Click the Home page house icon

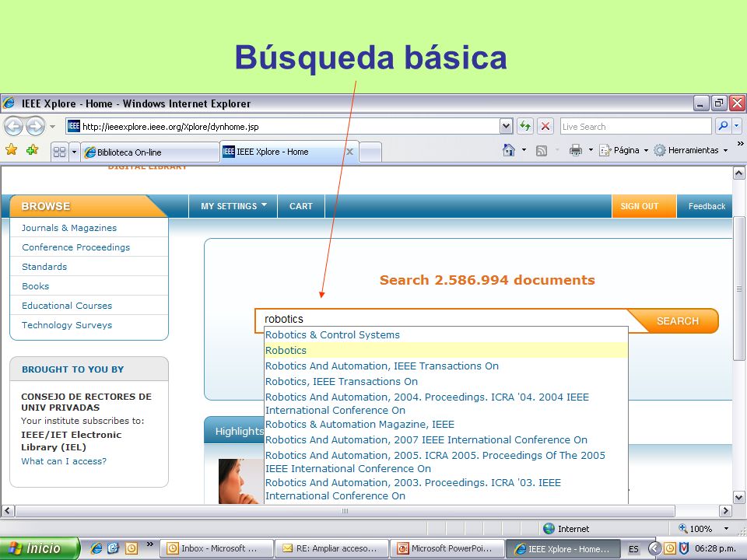pos(509,150)
